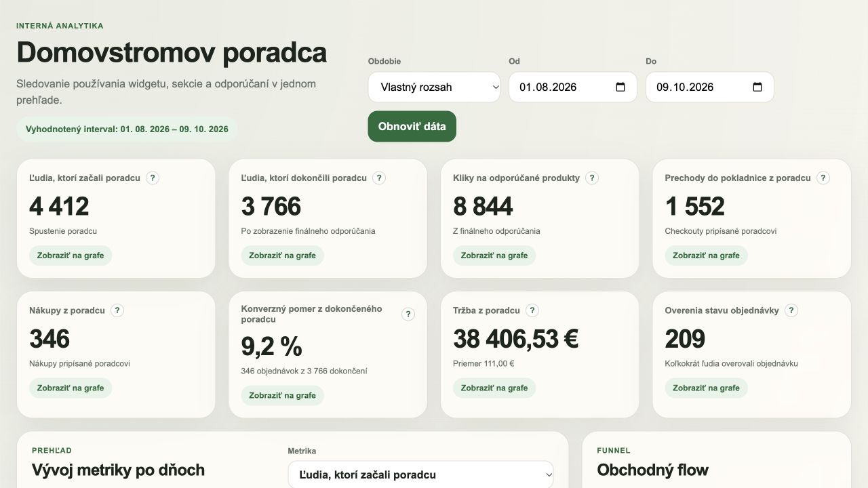
Task: Click the value 4 412
Action: tap(59, 206)
